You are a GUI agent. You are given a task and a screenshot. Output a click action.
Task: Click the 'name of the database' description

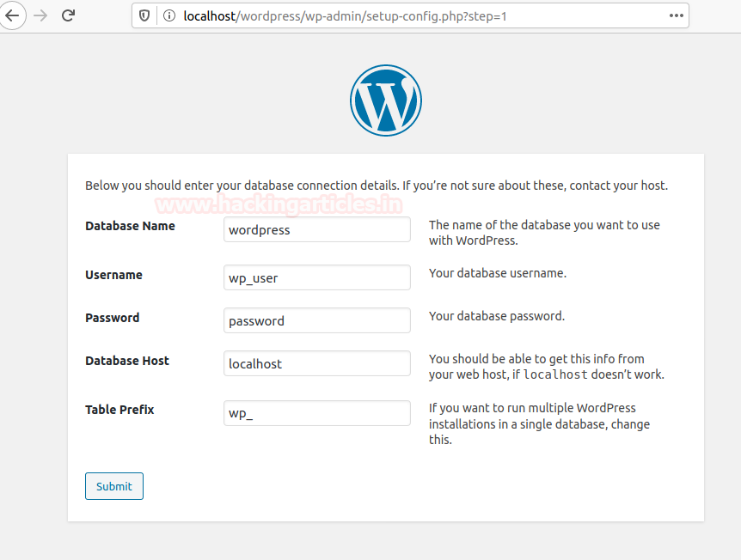[x=544, y=233]
